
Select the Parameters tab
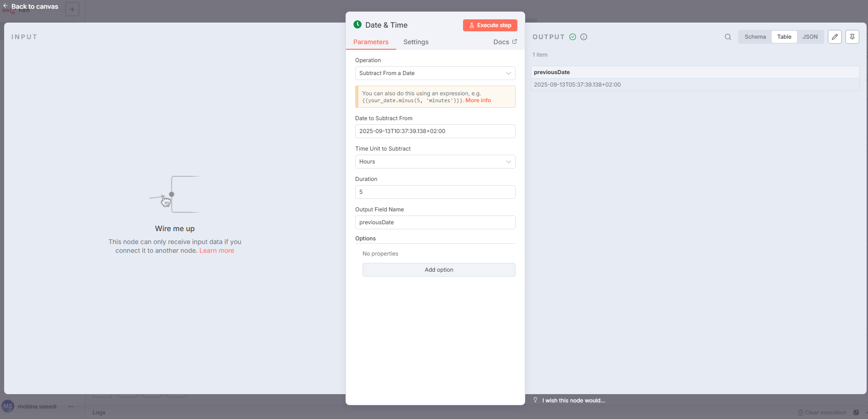pos(371,42)
